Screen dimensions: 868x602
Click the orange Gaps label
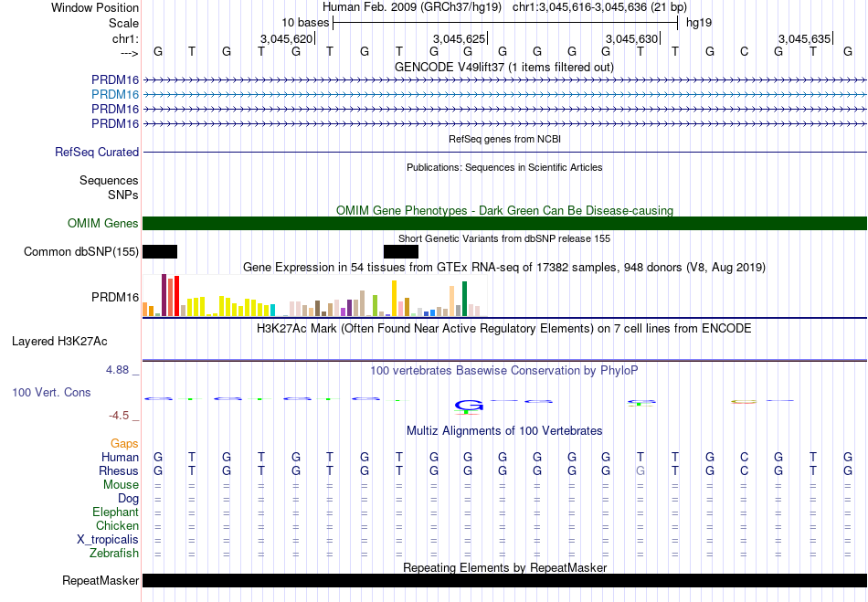pyautogui.click(x=124, y=443)
